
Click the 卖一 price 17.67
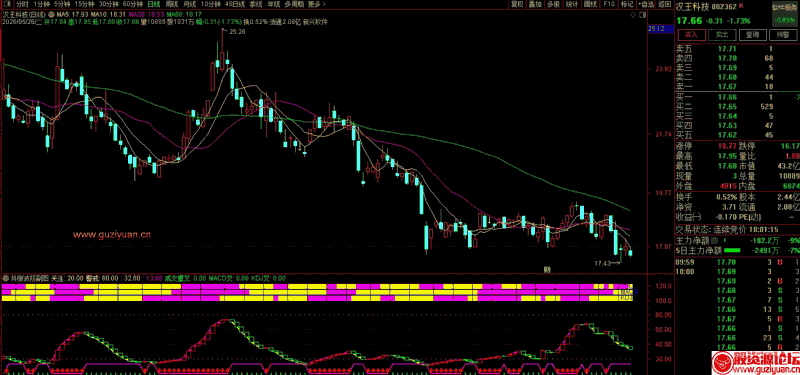[x=728, y=87]
